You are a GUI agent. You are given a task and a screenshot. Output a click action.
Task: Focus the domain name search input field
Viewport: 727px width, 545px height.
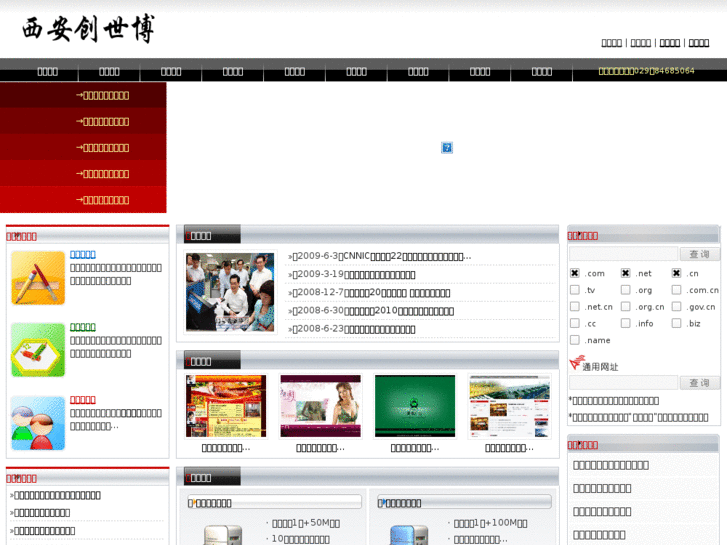[624, 254]
